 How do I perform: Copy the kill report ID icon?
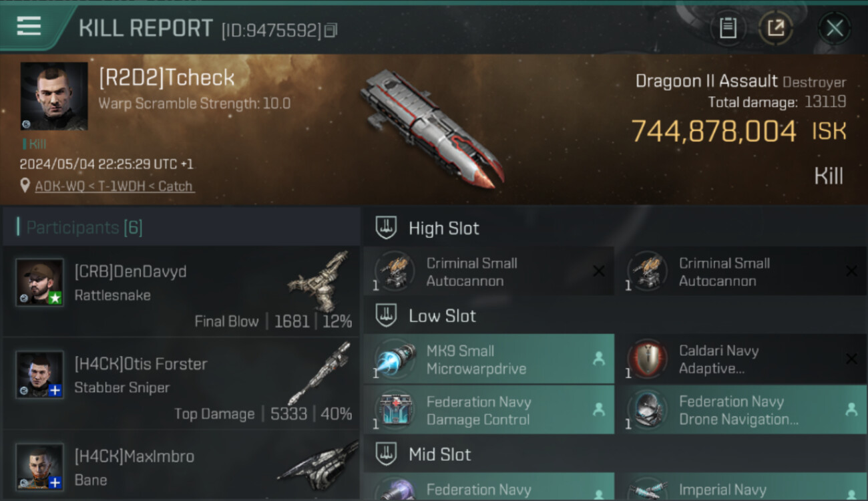(x=331, y=30)
